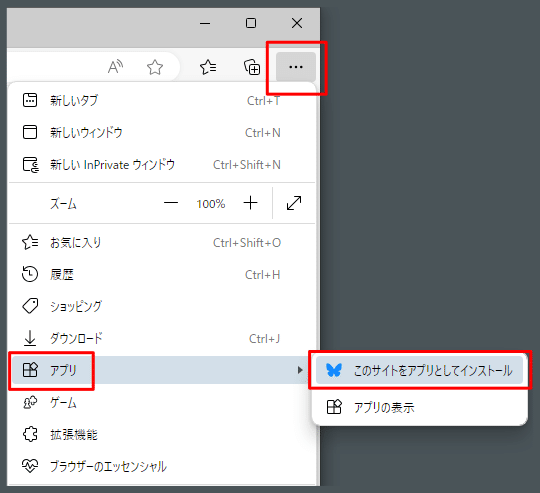540x493 pixels.
Task: Click the clock icon beside 履歴
Action: [30, 274]
